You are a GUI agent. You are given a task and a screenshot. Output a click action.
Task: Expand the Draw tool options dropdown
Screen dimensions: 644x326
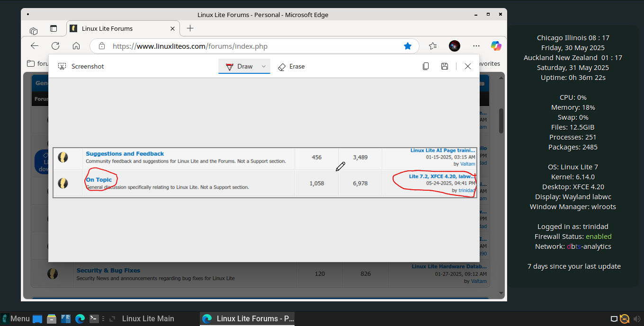[x=264, y=66]
